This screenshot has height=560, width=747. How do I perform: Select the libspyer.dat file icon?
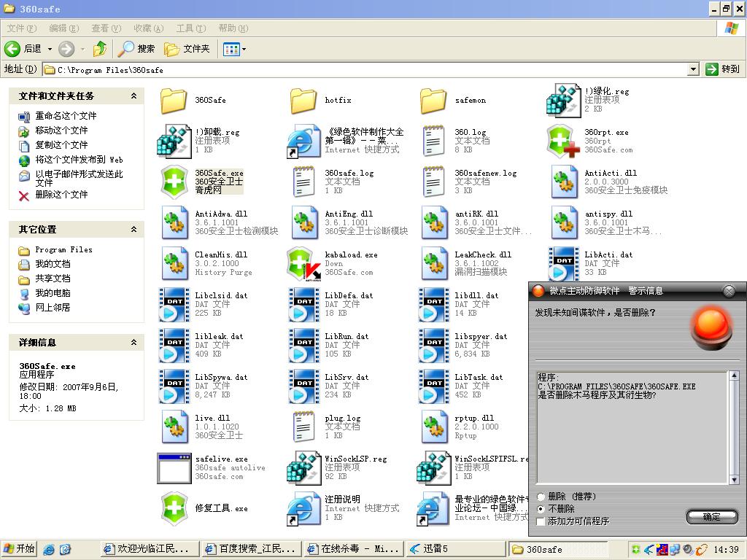433,346
